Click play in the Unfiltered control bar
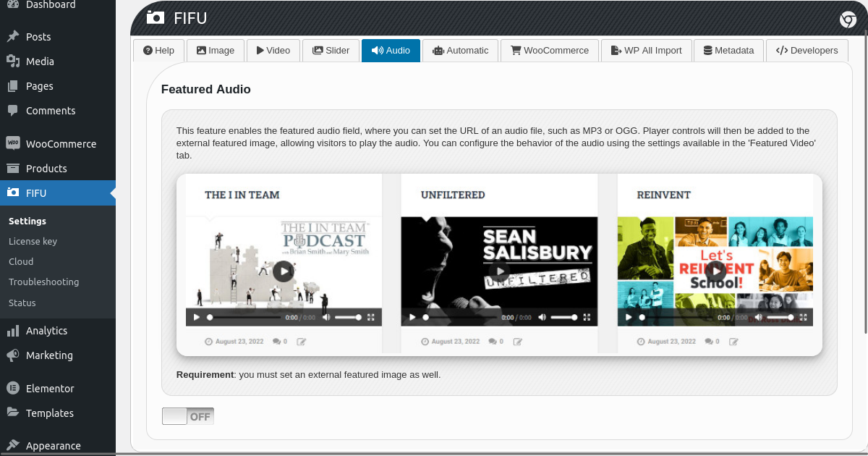868x456 pixels. (x=412, y=317)
